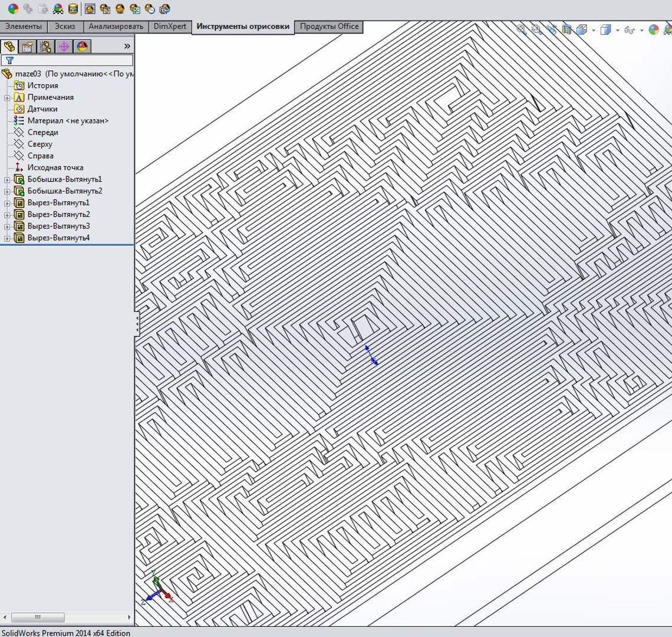Open the DimXpertManager crosshair tab icon
This screenshot has width=672, height=637.
[64, 47]
